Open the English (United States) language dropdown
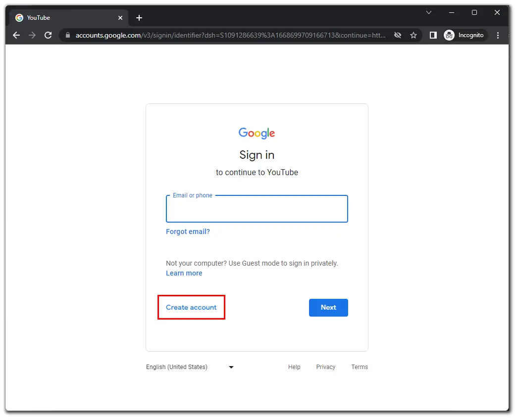The width and height of the screenshot is (518, 420). tap(190, 367)
